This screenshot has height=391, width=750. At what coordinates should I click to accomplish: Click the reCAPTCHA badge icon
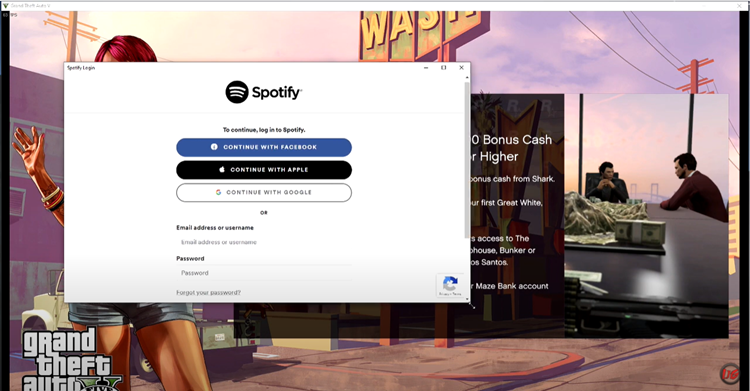(450, 285)
